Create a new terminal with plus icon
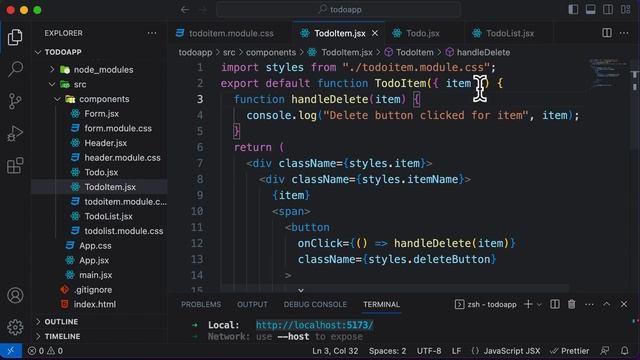 (x=528, y=304)
